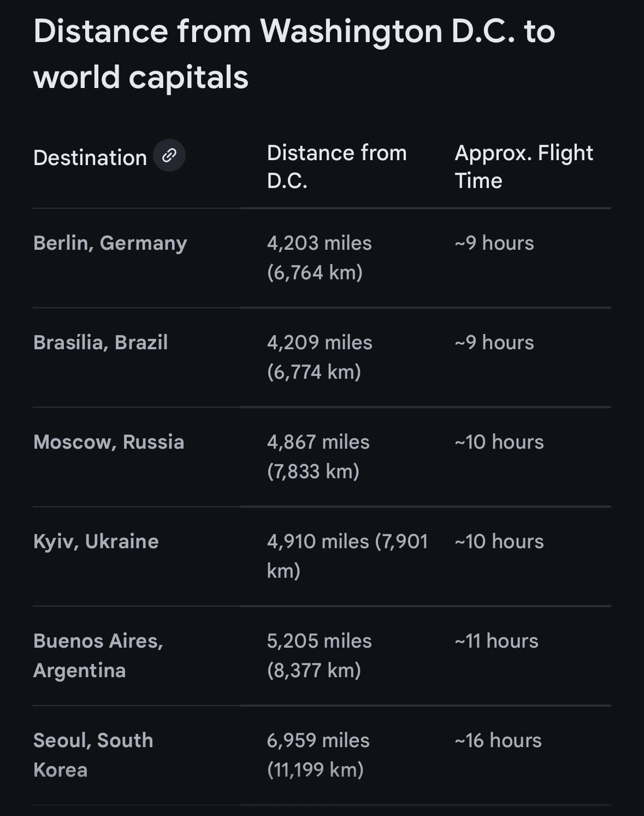
Task: Click the Buenos Aires, Argentina row label
Action: pos(98,656)
